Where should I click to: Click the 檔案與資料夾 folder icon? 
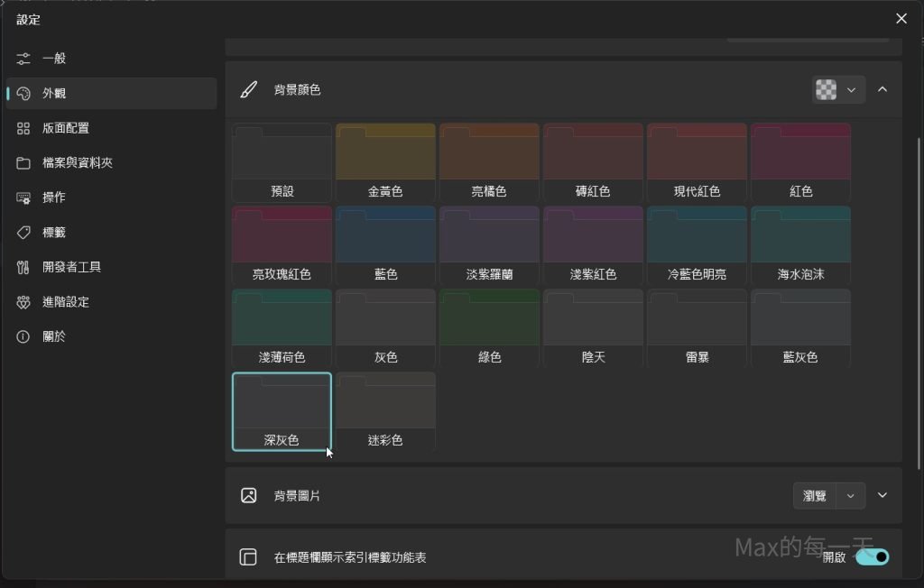pos(23,163)
